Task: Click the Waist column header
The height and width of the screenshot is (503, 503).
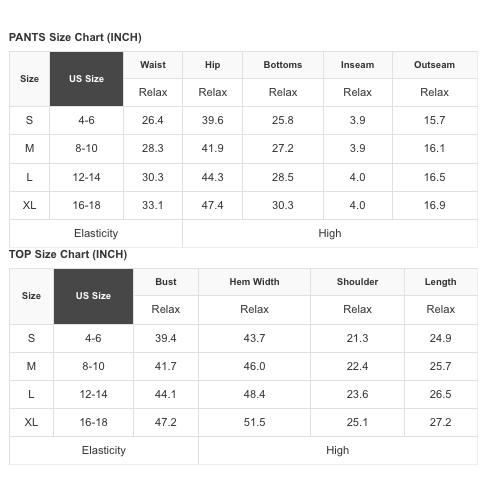Action: (x=153, y=65)
